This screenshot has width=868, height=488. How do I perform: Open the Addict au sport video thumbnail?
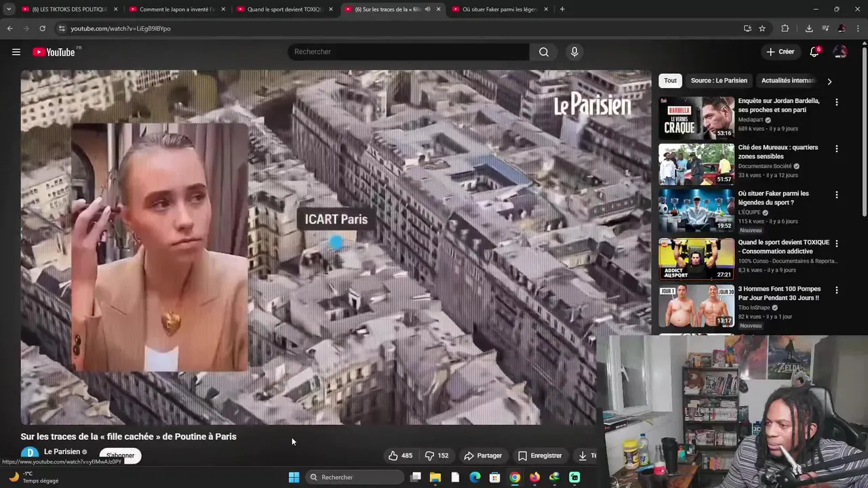696,259
